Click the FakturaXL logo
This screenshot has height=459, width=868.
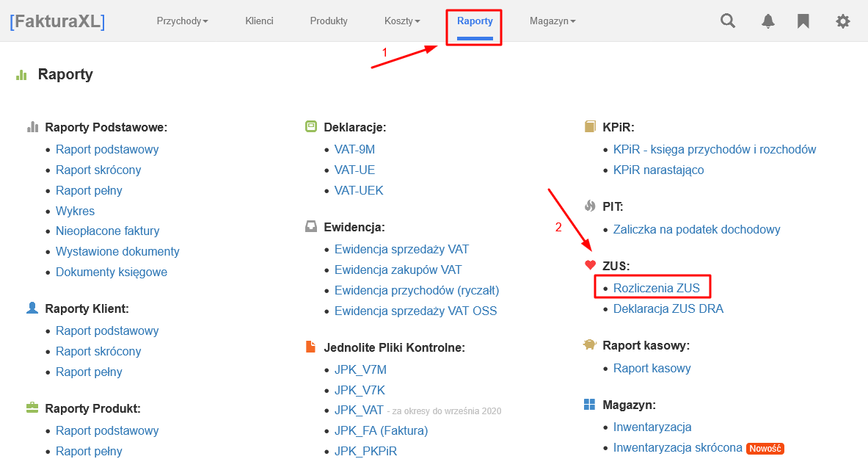57,21
